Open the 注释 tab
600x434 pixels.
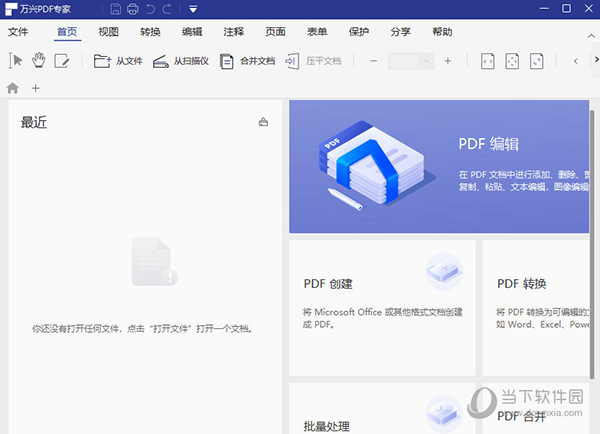233,32
